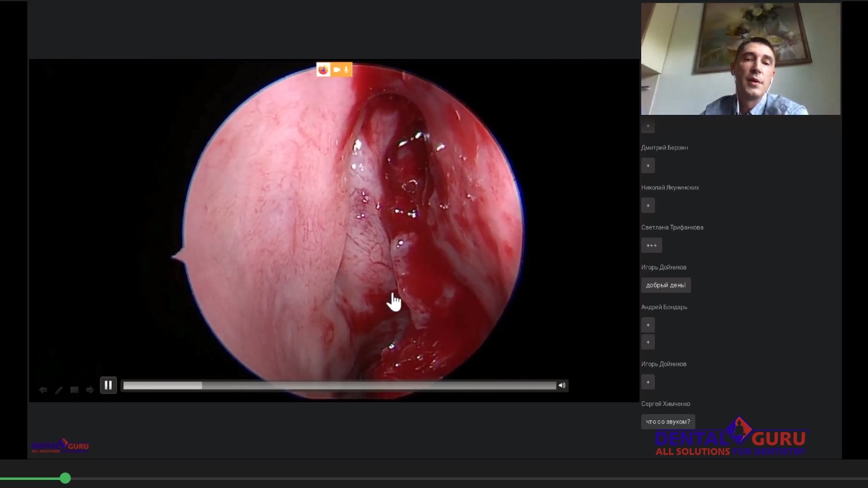868x488 pixels.
Task: Click the Firefox sharing indicator icon
Action: [x=323, y=70]
